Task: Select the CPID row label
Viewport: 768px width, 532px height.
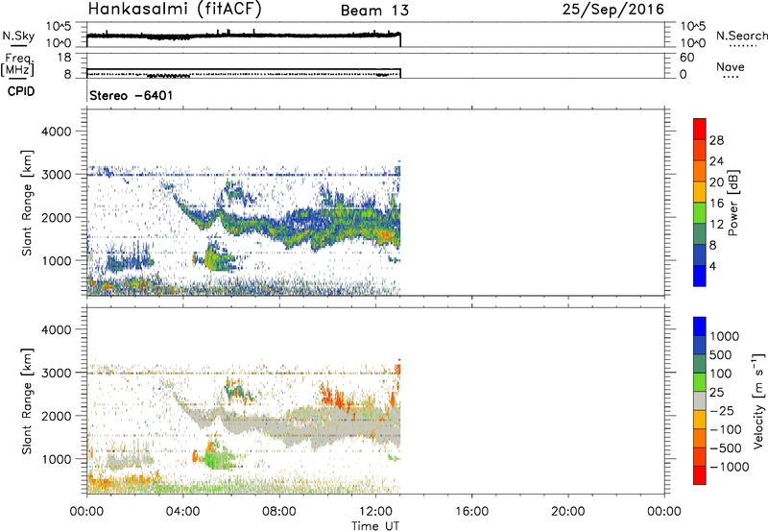Action: click(x=21, y=91)
